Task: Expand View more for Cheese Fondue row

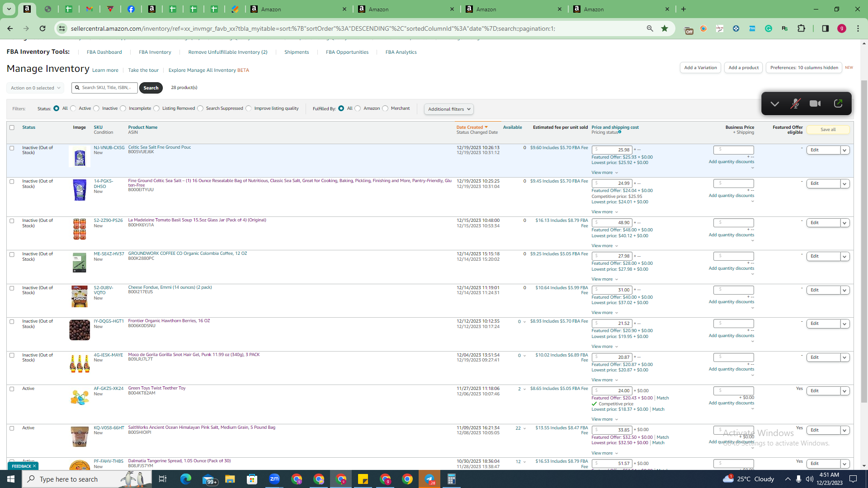Action: click(604, 313)
